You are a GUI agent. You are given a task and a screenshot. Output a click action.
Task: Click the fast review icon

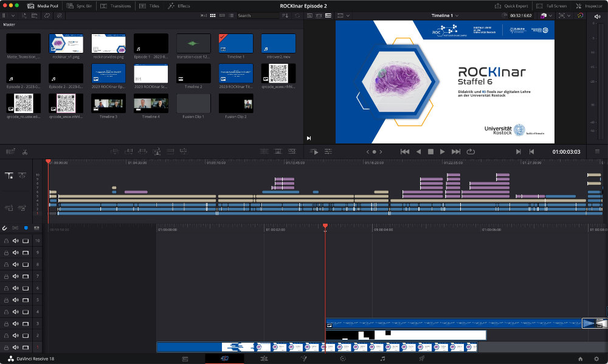point(314,151)
